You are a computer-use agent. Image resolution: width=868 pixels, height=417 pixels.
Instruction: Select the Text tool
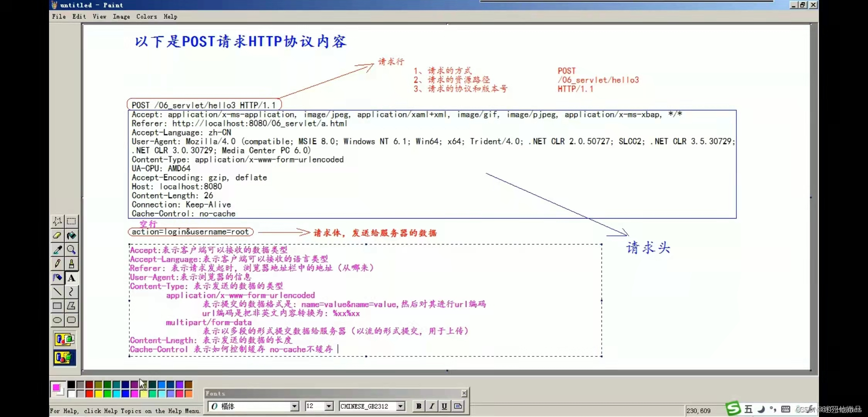tap(71, 278)
